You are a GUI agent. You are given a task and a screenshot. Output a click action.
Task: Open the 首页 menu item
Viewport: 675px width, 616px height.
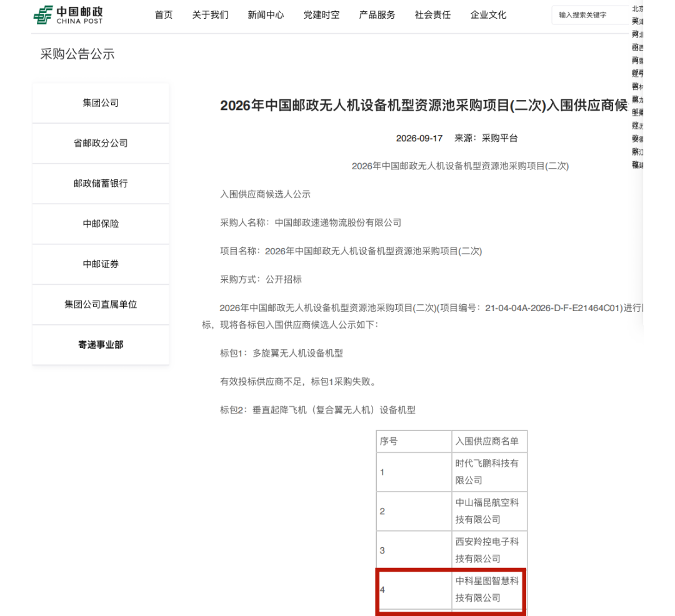point(164,15)
